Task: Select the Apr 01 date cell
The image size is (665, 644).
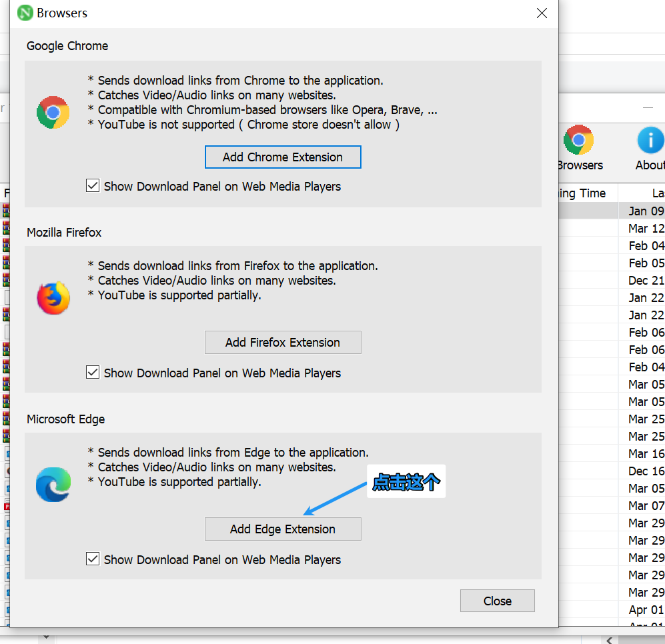Action: (646, 609)
